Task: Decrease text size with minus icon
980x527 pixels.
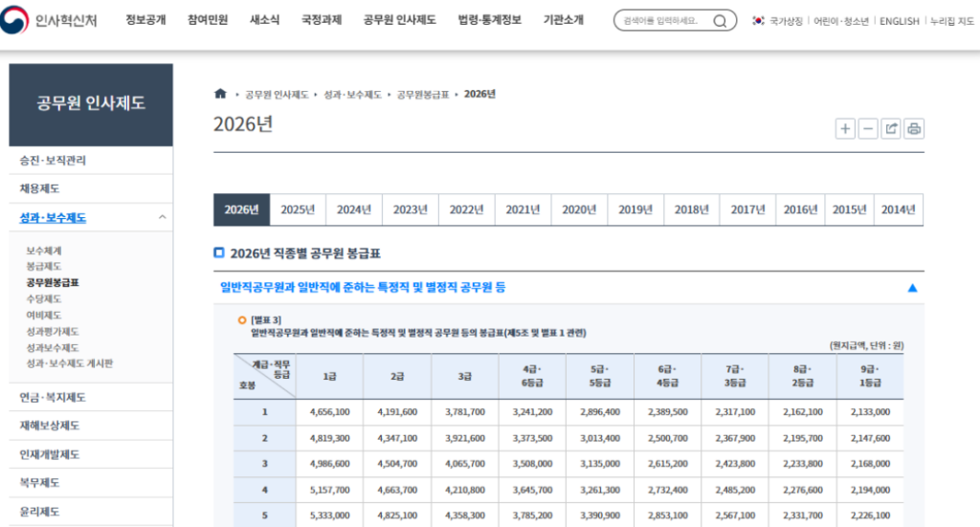Action: (x=868, y=129)
